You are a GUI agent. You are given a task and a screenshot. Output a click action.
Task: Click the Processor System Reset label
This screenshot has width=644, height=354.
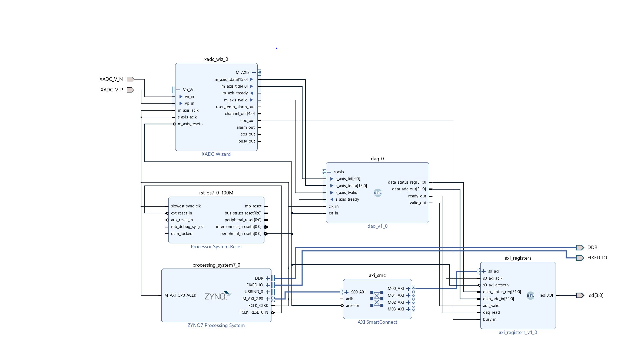coord(216,247)
